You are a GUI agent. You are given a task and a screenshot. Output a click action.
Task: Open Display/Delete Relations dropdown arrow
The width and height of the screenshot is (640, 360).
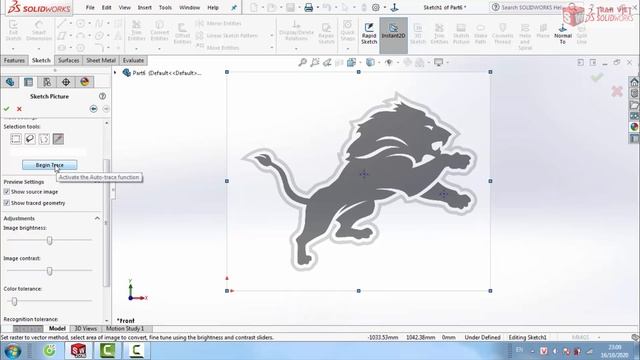[296, 49]
